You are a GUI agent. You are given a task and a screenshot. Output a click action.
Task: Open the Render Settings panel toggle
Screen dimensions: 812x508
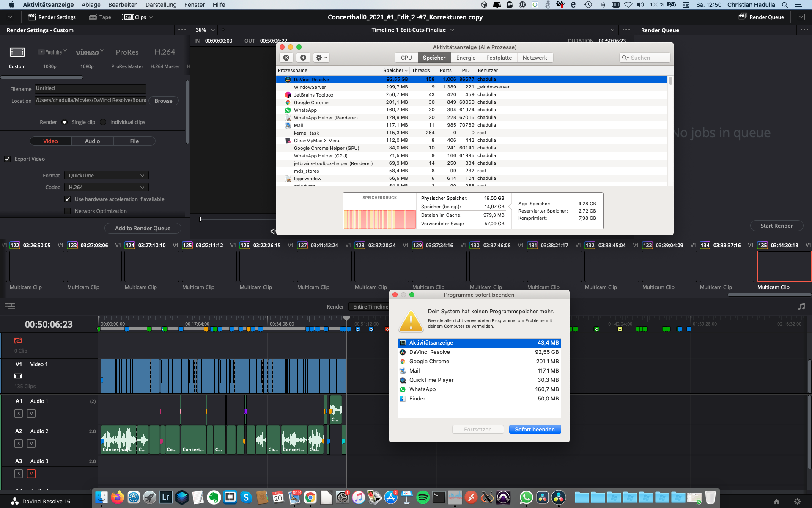(x=52, y=17)
